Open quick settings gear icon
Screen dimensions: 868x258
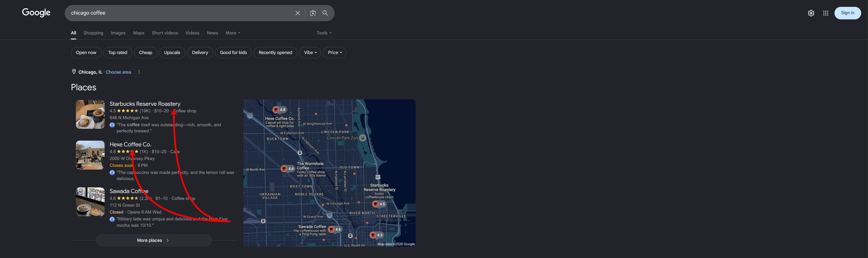pos(811,13)
